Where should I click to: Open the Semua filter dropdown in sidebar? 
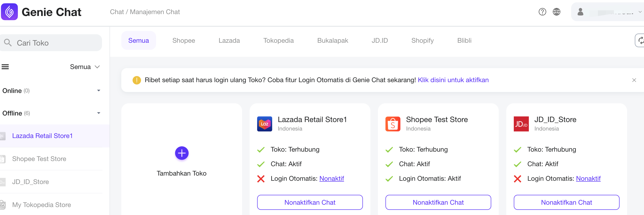pos(85,67)
